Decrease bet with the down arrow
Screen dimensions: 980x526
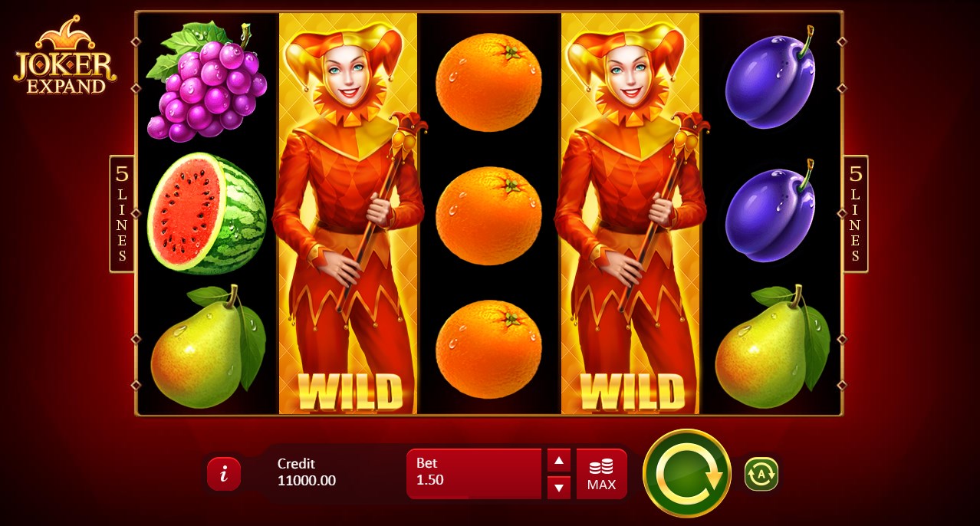(x=559, y=487)
